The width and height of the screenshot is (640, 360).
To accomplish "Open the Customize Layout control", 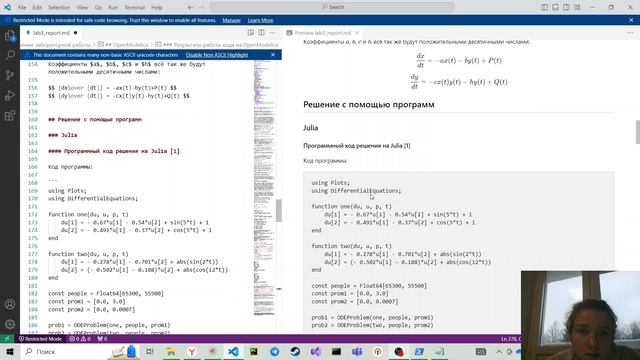I will (577, 7).
